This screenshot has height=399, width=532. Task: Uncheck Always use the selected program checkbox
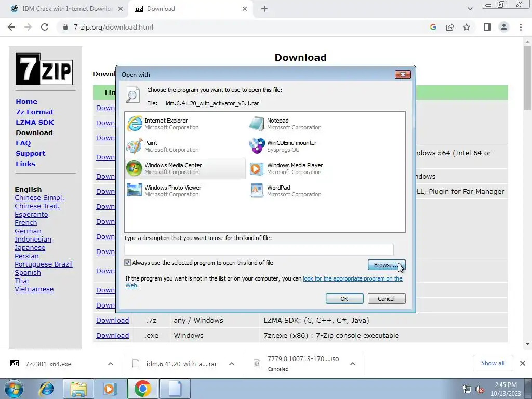pos(128,262)
